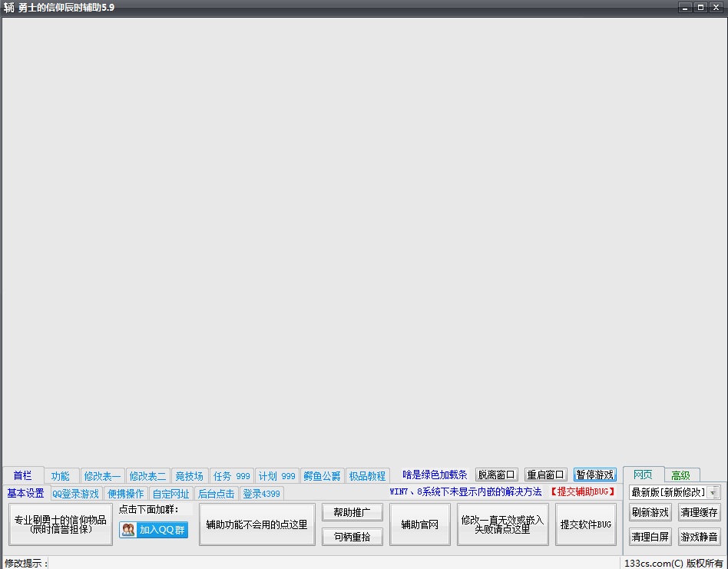Switch to the 网页 tab
This screenshot has width=728, height=569.
click(643, 475)
